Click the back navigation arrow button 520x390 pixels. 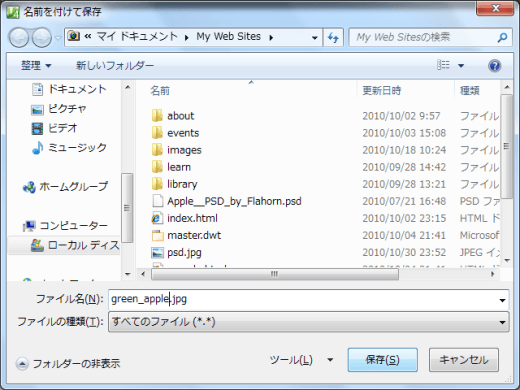click(x=19, y=37)
